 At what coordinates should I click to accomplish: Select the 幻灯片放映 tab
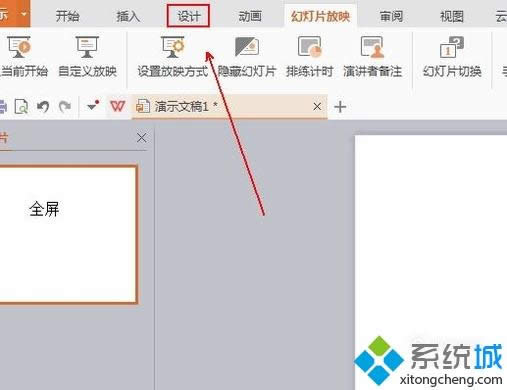320,16
